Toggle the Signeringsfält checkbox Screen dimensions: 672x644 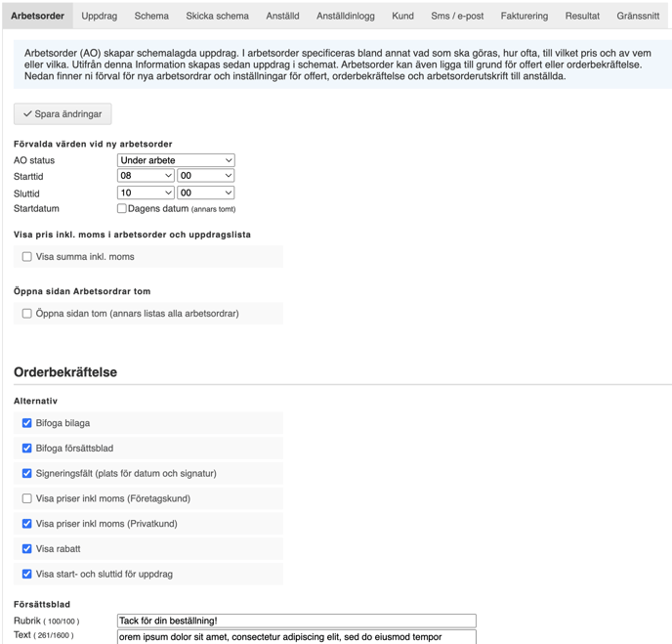[x=27, y=473]
